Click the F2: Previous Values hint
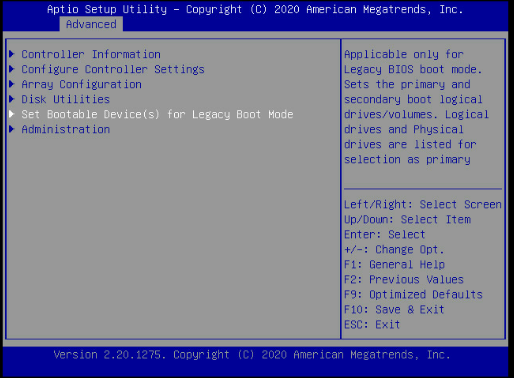 (404, 280)
